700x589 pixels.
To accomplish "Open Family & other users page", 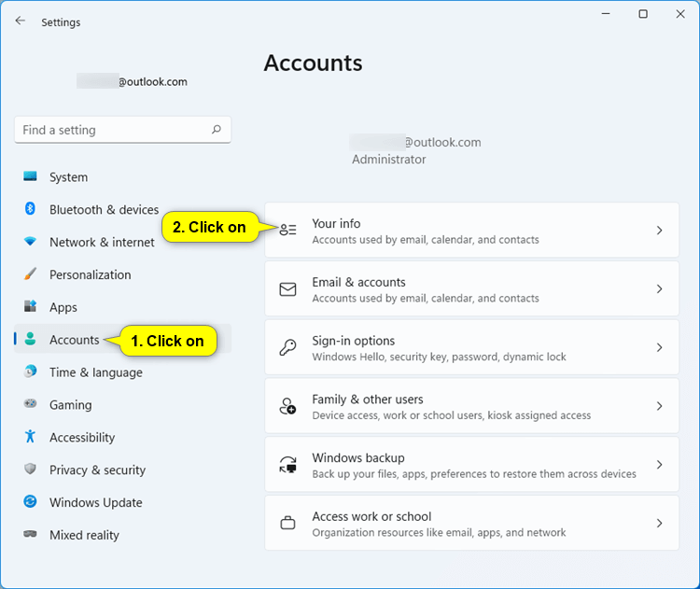I will pyautogui.click(x=472, y=406).
